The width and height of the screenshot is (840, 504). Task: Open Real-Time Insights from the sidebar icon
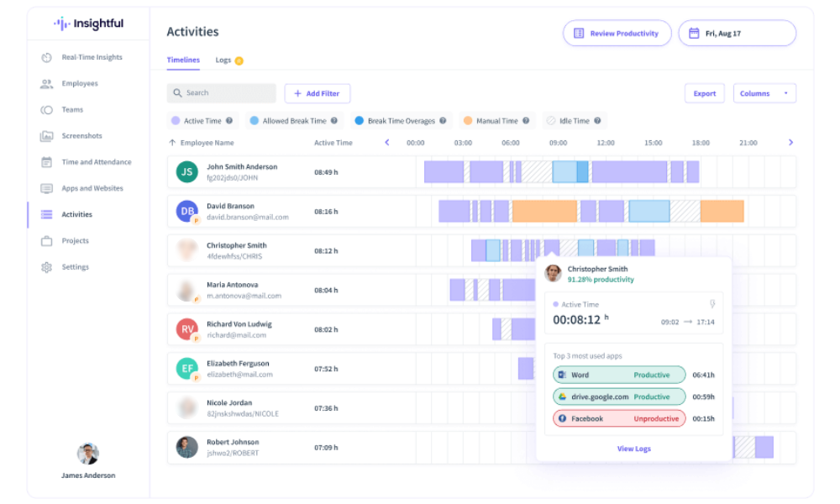[x=46, y=57]
